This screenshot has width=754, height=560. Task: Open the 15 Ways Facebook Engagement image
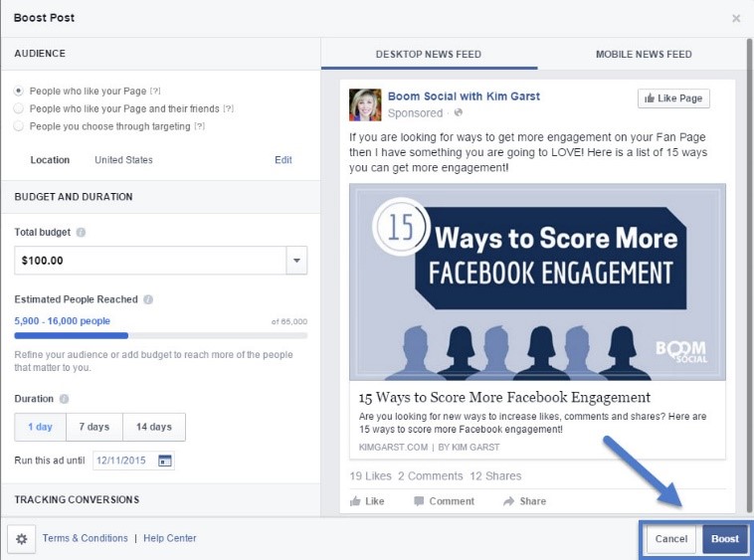point(537,282)
